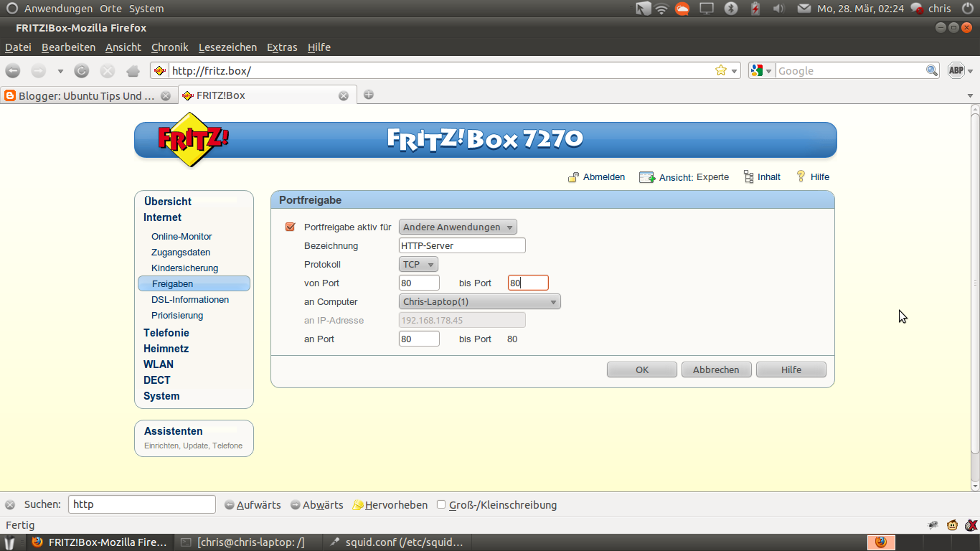Open Online-Monitor in sidebar

(x=182, y=237)
